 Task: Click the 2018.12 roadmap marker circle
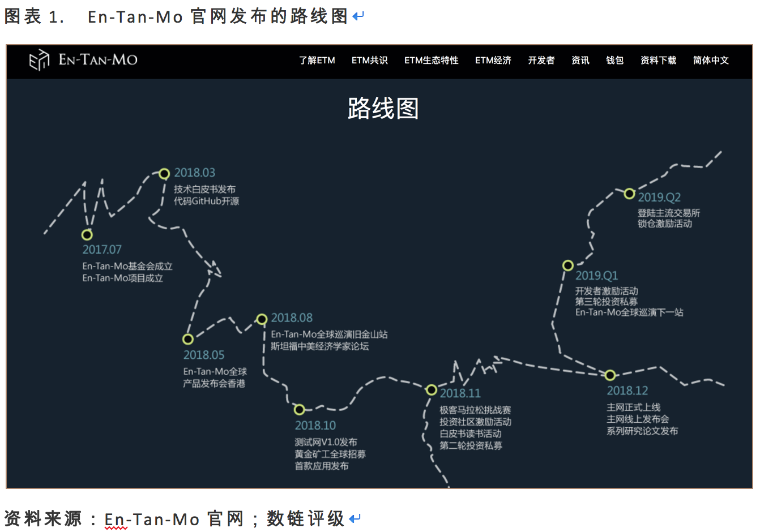pos(610,375)
